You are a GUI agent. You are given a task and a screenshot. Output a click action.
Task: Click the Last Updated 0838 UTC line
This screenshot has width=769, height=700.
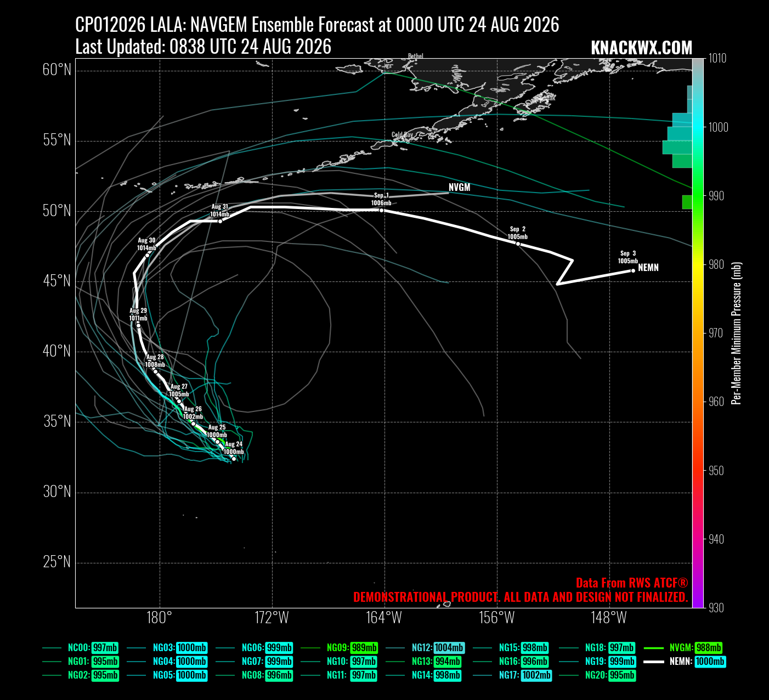[x=203, y=47]
